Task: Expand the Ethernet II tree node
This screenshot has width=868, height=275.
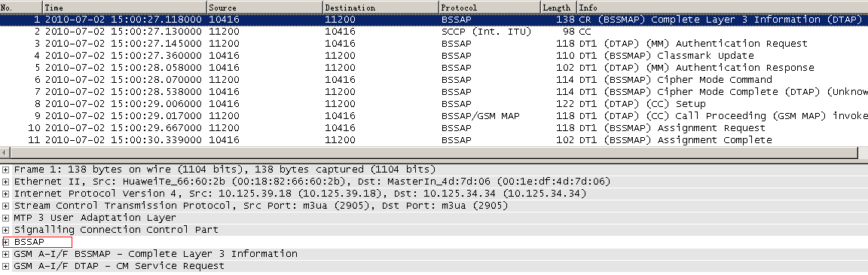Action: (x=6, y=182)
